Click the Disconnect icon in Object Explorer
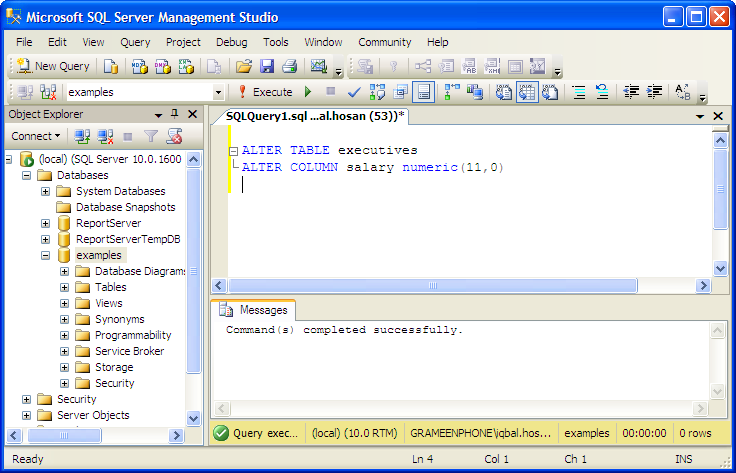736x473 pixels. pos(105,137)
